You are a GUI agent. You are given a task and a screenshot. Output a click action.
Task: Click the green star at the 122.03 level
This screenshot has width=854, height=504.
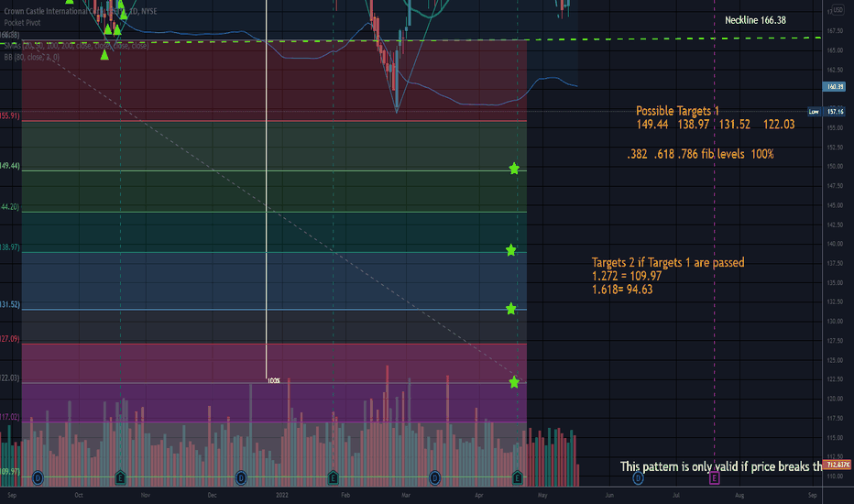point(514,382)
